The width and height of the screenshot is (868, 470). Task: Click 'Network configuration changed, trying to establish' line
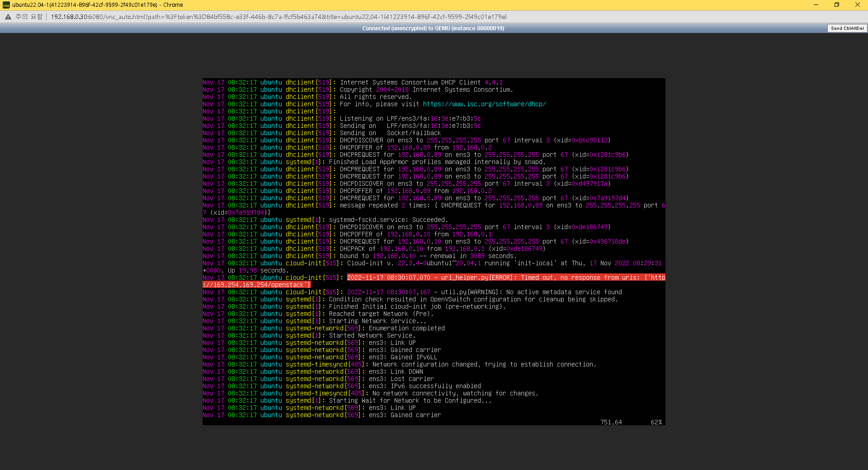tap(400, 364)
